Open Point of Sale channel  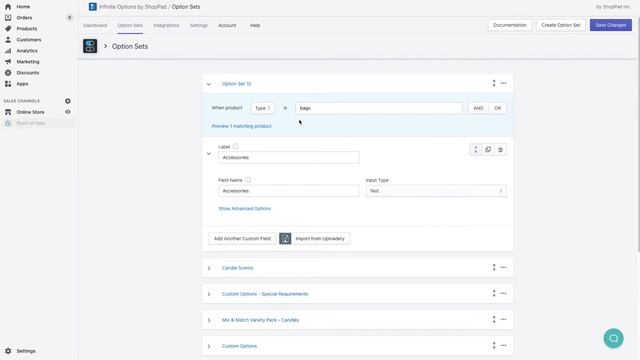tap(31, 123)
